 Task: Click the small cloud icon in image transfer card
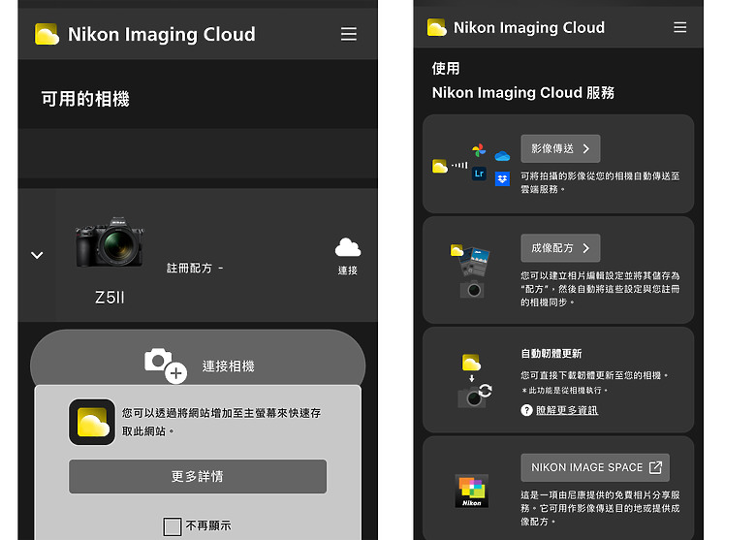click(439, 167)
